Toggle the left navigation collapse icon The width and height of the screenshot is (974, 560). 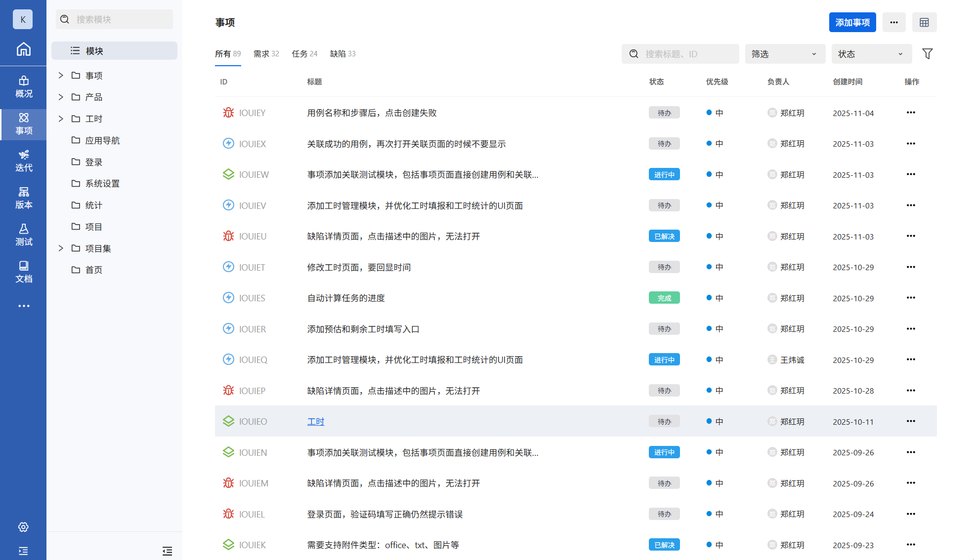23,551
